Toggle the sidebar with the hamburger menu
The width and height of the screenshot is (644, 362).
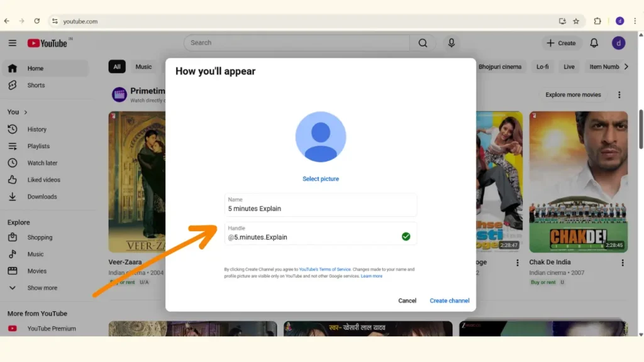click(x=13, y=43)
